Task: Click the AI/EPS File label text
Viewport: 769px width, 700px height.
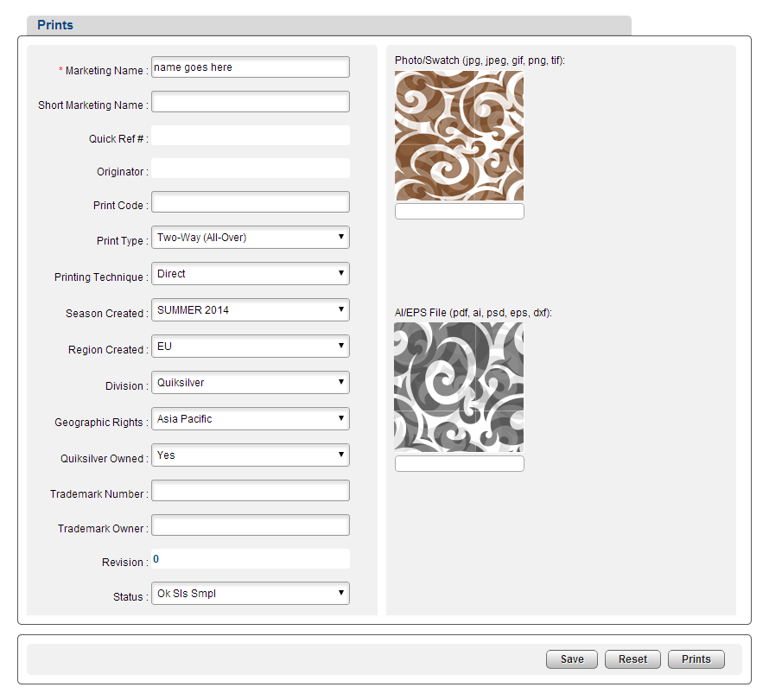Action: [x=473, y=313]
